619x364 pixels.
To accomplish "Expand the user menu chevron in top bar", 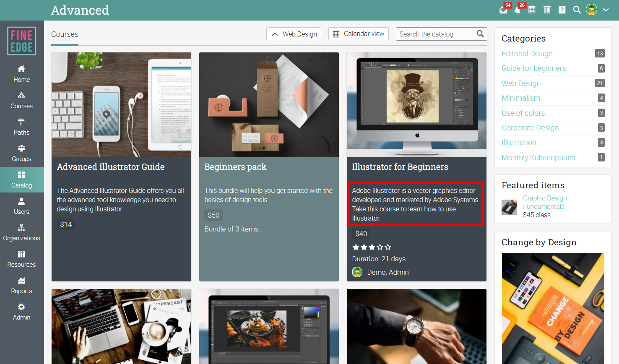I will tap(606, 10).
